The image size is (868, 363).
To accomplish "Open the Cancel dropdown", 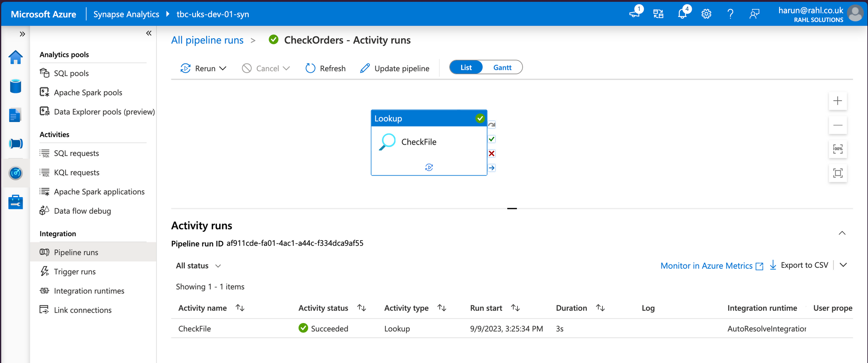I will [x=266, y=68].
